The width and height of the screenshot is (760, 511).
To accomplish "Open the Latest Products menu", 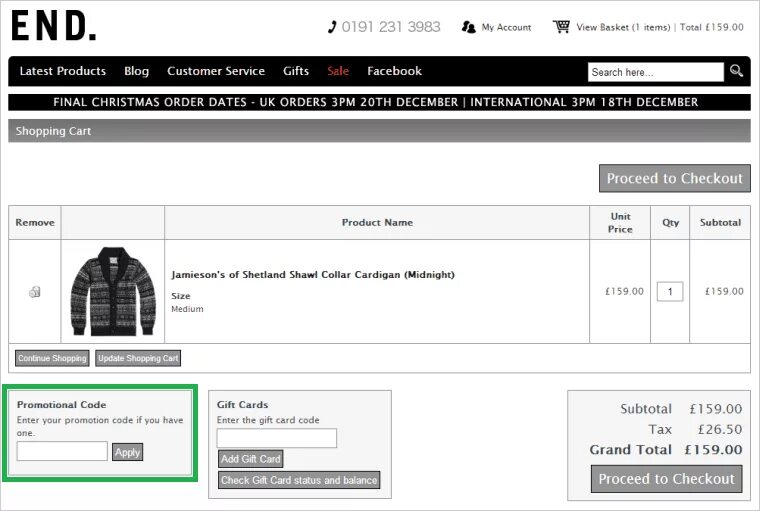I will click(63, 71).
